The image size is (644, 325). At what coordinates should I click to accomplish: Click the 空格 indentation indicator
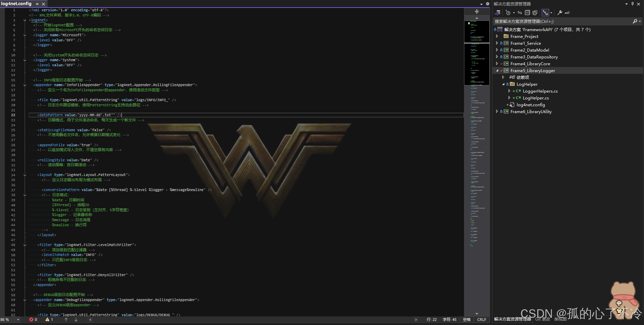click(x=467, y=320)
